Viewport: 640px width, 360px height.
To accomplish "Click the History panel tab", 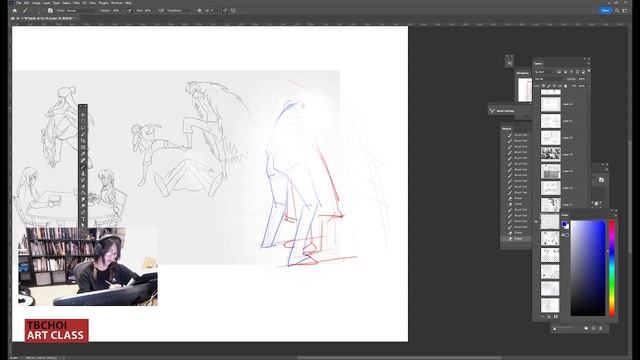I will [x=507, y=129].
